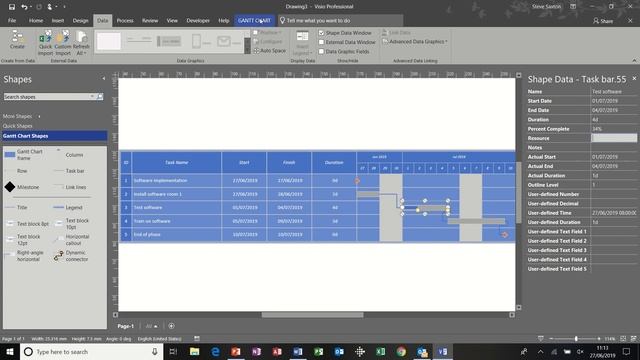Open the GANTT CHART ribbon tab
The width and height of the screenshot is (640, 360).
[x=254, y=20]
